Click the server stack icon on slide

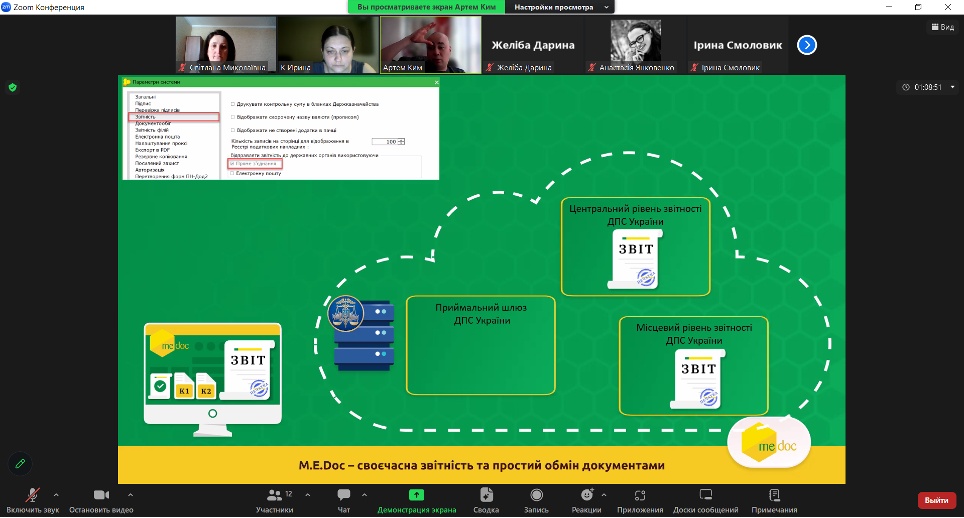(x=363, y=335)
